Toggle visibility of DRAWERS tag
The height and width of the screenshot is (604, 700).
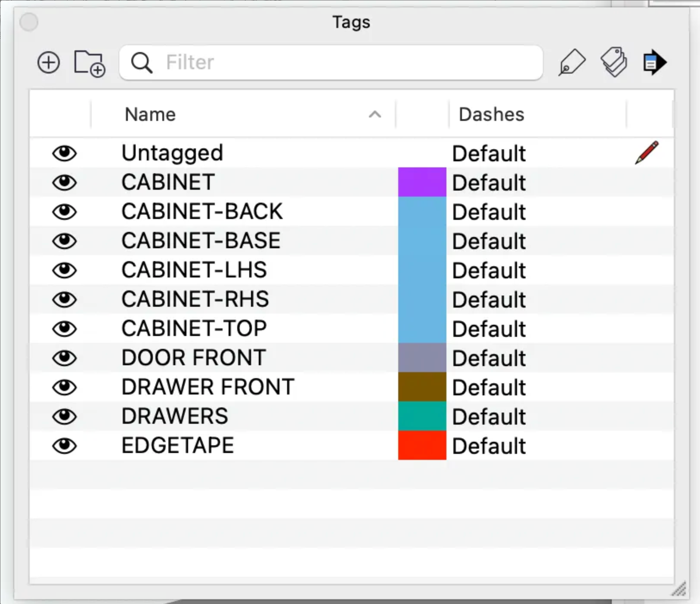(65, 416)
